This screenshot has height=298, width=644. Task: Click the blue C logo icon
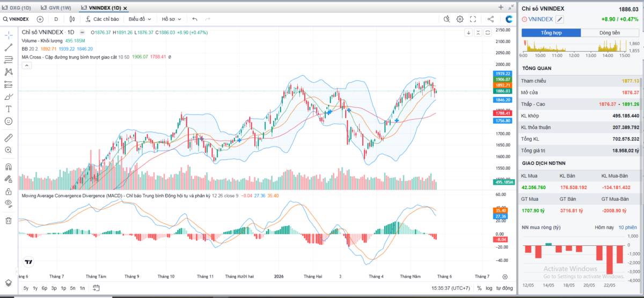[509, 19]
